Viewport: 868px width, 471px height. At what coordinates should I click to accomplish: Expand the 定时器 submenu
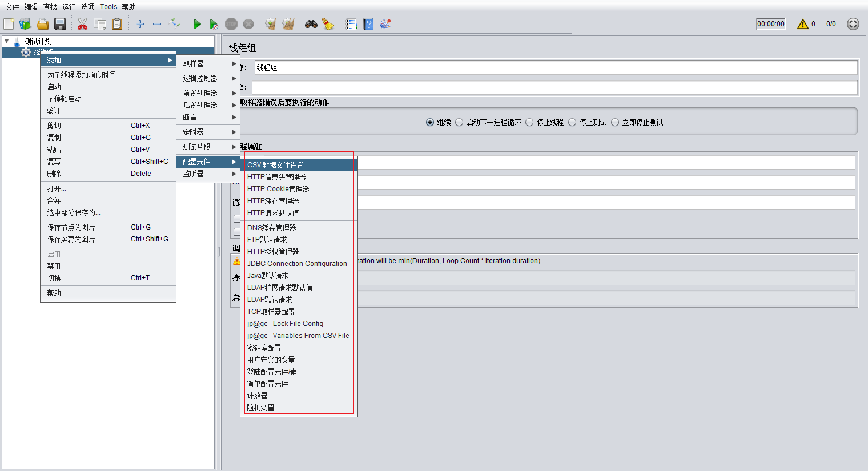click(208, 132)
